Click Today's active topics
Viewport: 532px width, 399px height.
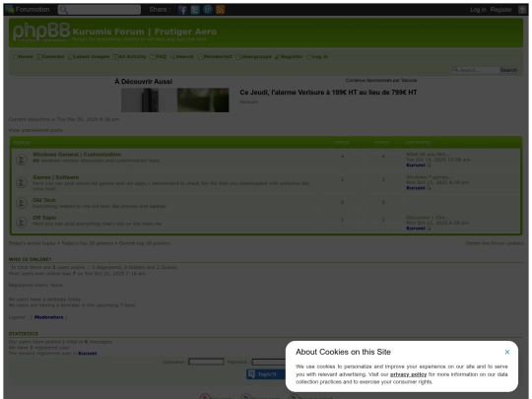33,243
